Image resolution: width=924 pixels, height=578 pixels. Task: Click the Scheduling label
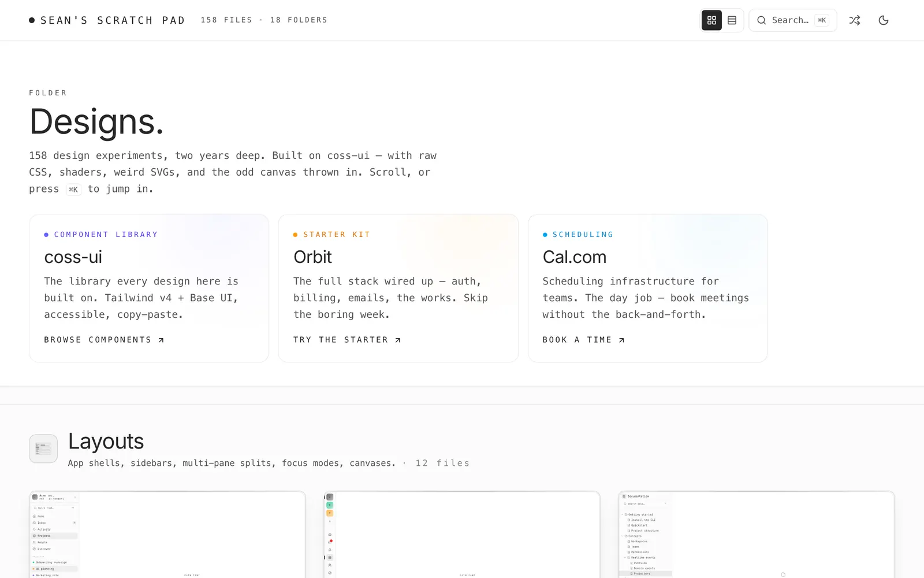pos(583,235)
